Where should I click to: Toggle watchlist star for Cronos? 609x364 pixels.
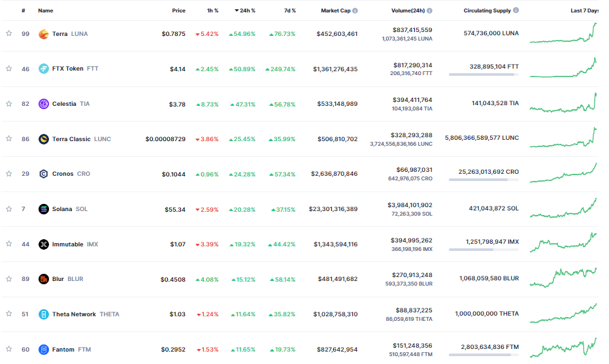point(9,174)
